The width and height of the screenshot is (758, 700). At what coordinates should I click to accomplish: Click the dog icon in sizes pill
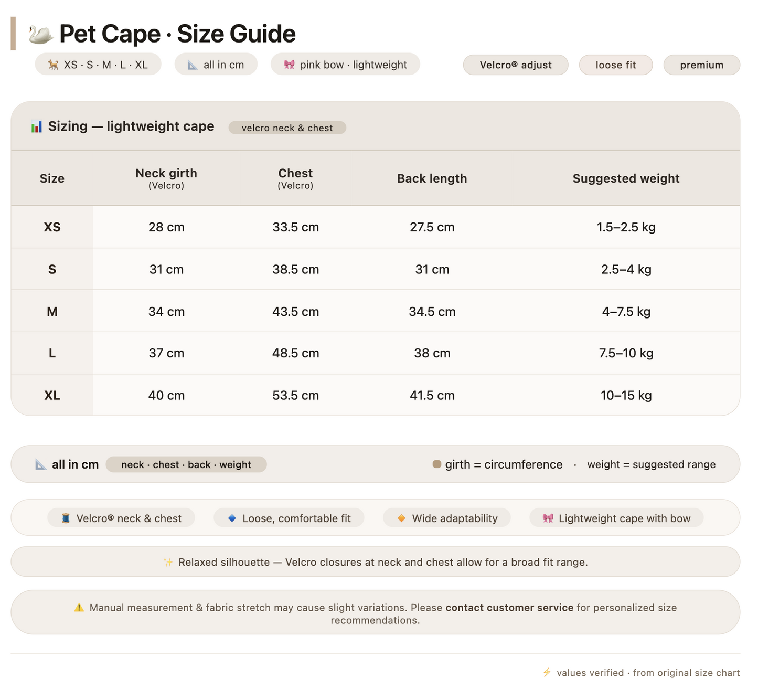(x=53, y=65)
